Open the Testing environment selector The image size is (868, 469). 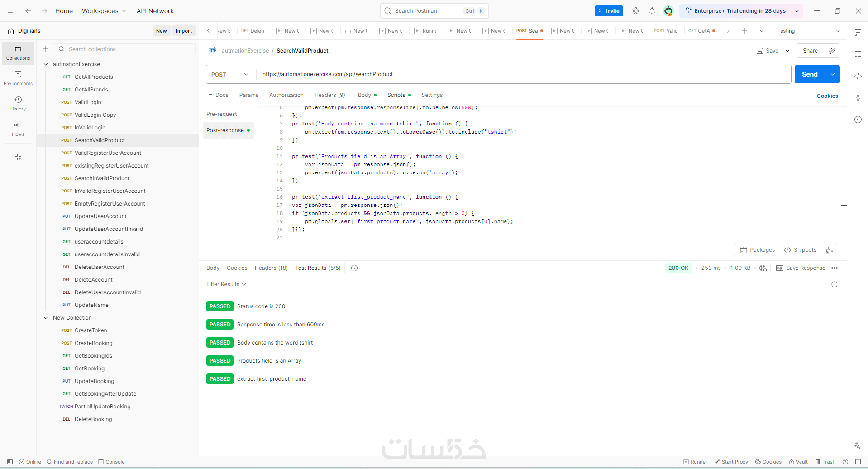coord(809,31)
